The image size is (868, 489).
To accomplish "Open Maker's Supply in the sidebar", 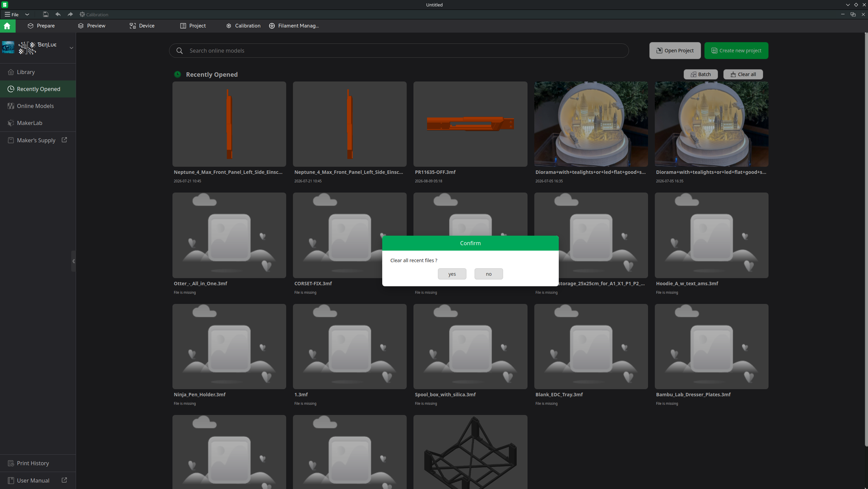I will [38, 140].
